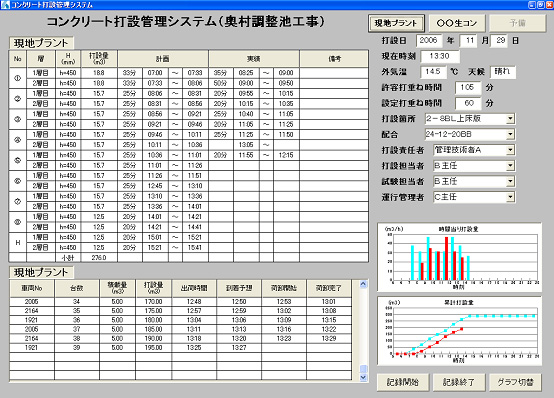Image resolution: width=554 pixels, height=398 pixels.
Task: Click the vehicle table scrollbar down arrow
Action: click(x=363, y=377)
